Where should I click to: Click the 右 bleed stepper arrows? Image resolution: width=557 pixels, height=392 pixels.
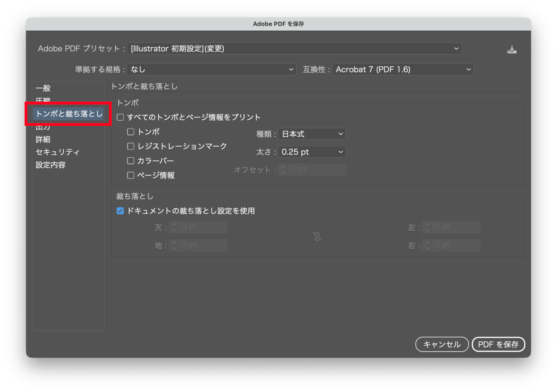pyautogui.click(x=427, y=245)
